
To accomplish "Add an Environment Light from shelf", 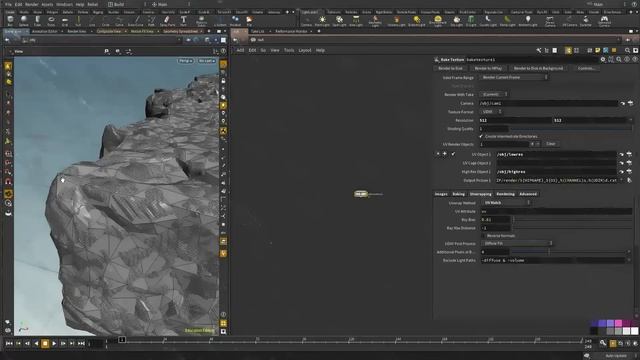I will 438,20.
